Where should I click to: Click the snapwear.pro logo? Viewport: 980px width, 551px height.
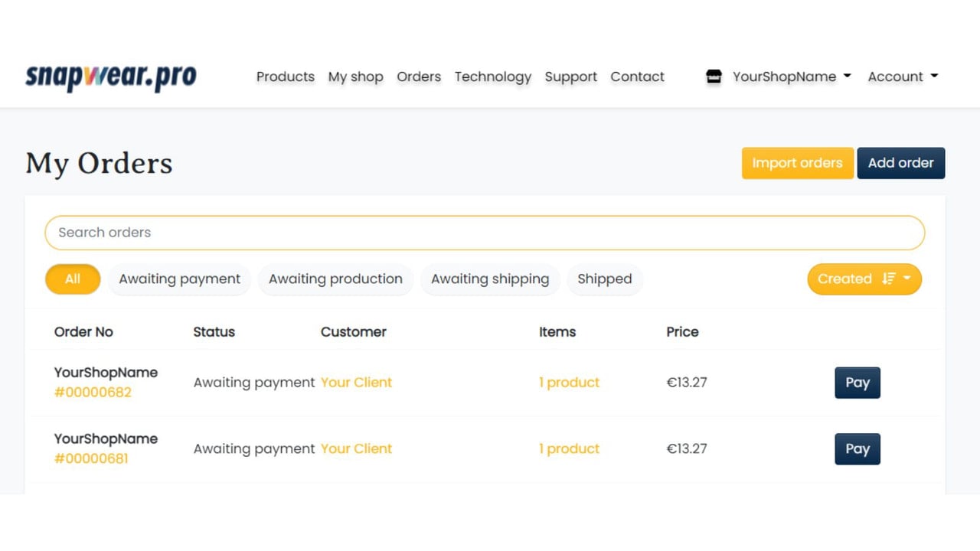[x=111, y=77]
